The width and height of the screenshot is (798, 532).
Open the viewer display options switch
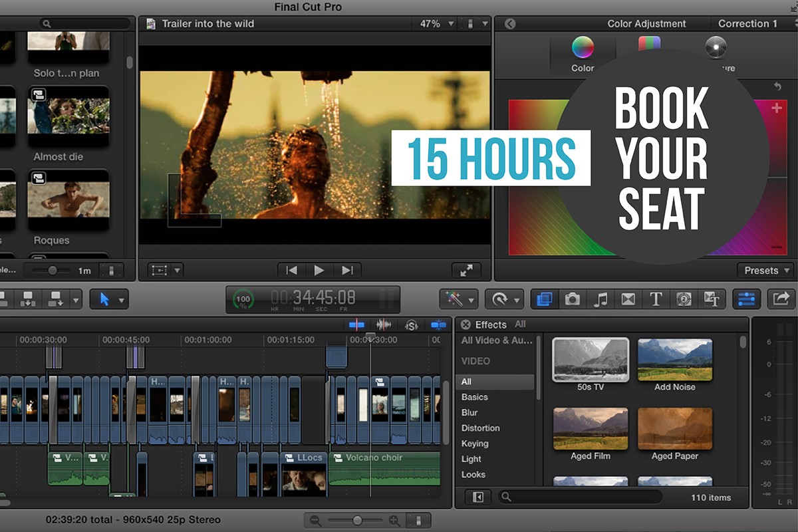click(475, 23)
